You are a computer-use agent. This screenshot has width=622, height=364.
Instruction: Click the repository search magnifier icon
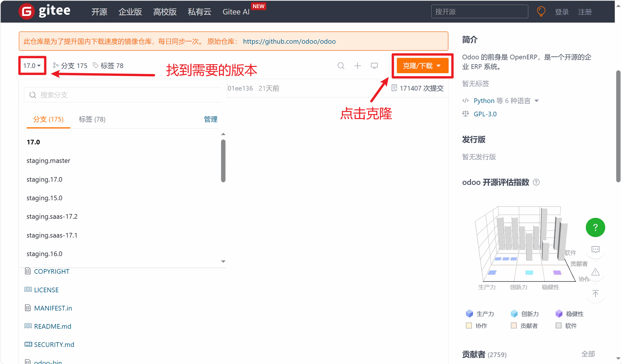pyautogui.click(x=341, y=66)
